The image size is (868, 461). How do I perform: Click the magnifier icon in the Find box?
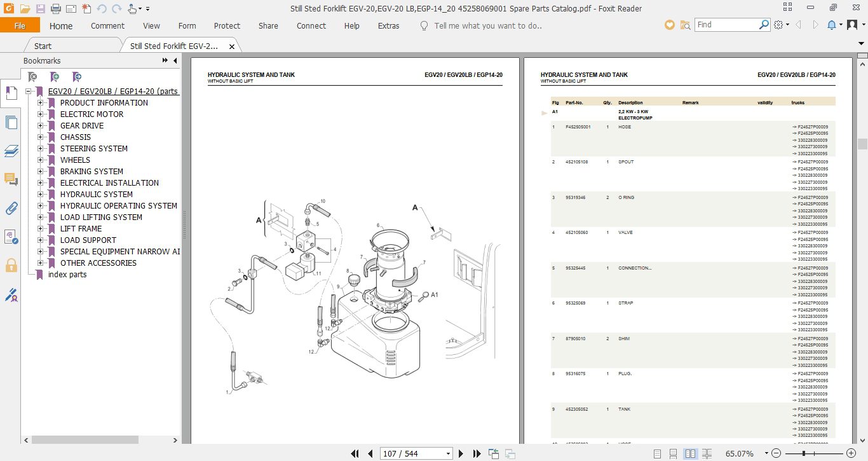[764, 25]
